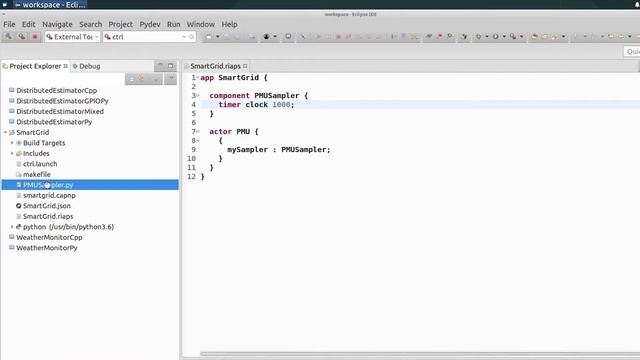Select SmartGrid.riaps in the project tree
The image size is (640, 360).
click(x=48, y=216)
